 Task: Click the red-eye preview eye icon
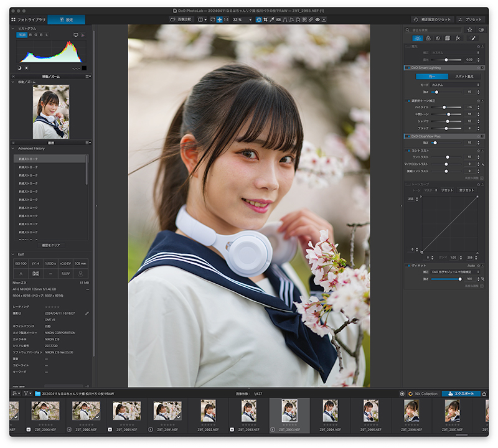point(317,19)
